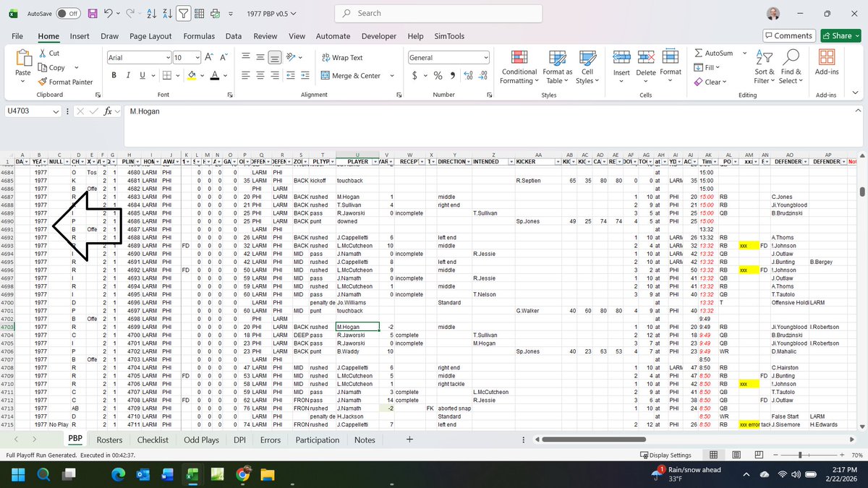The width and height of the screenshot is (868, 488).
Task: Cut selection with the scissors icon
Action: click(x=44, y=53)
